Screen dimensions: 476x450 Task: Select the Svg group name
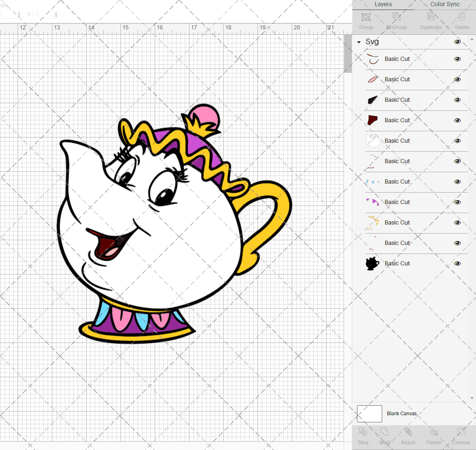pos(372,41)
